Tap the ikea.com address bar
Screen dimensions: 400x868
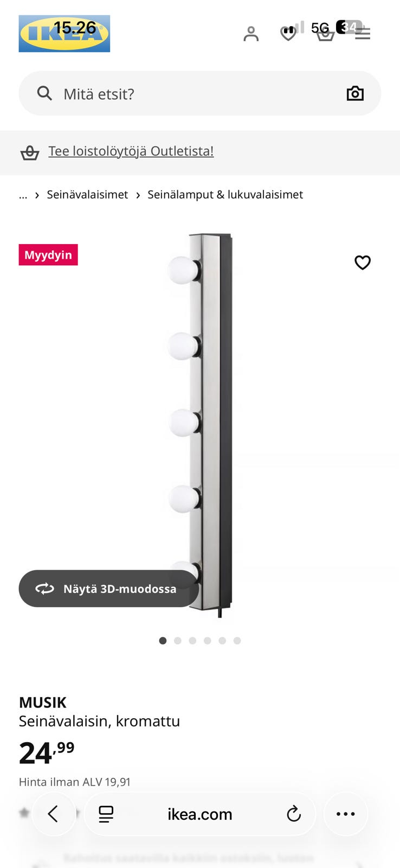200,814
